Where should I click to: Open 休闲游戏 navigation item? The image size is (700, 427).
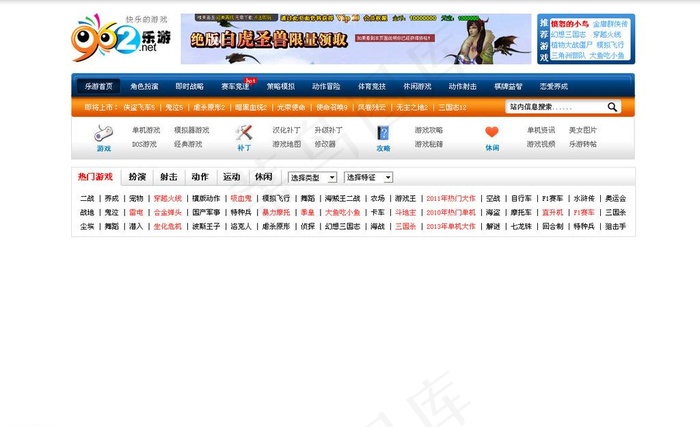[417, 86]
